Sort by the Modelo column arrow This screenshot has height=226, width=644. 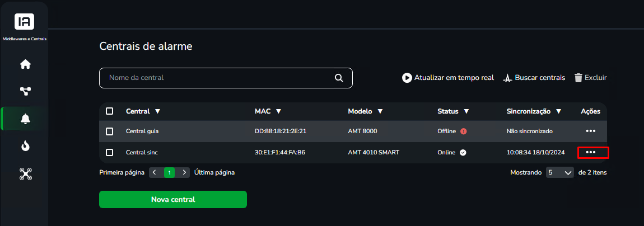coord(380,111)
